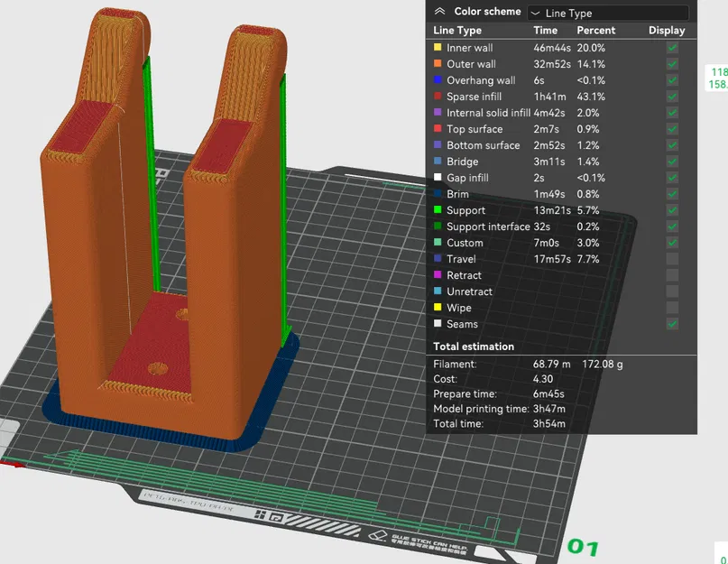Toggle Bottom surface display checkbox

672,145
